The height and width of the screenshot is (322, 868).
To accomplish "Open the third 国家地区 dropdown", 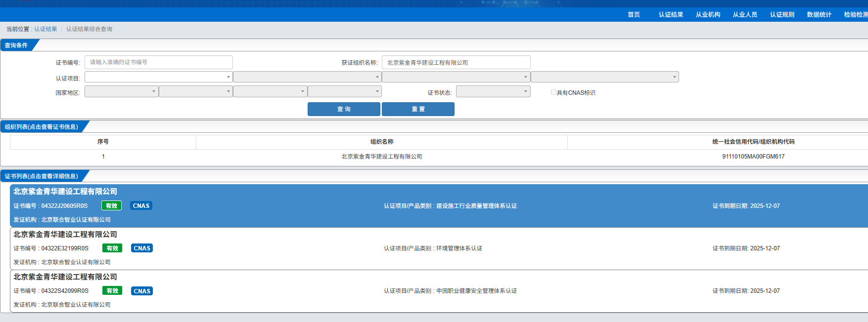I will coord(270,91).
